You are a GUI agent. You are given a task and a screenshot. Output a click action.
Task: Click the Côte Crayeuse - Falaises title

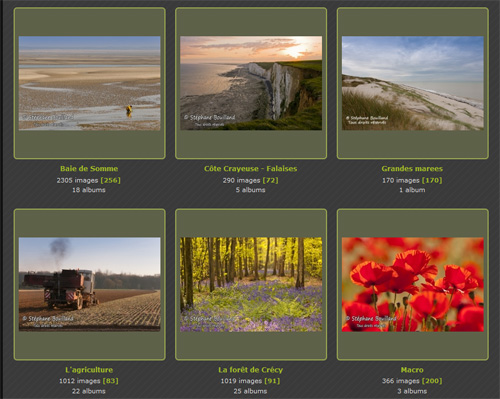click(x=251, y=169)
